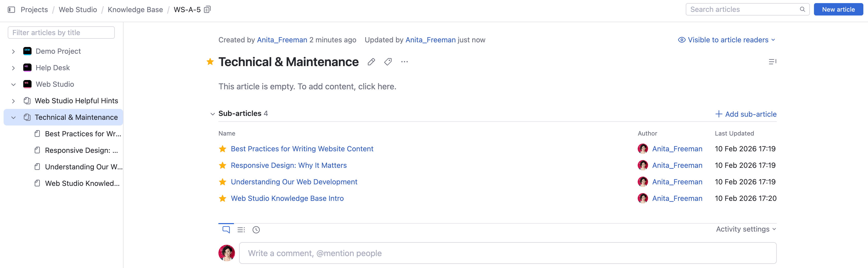Open the Web Studio project icon in sidebar
Viewport: 868px width, 268px height.
27,84
